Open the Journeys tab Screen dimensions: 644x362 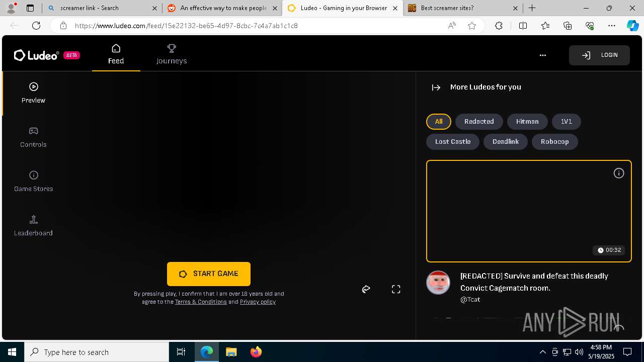(172, 54)
